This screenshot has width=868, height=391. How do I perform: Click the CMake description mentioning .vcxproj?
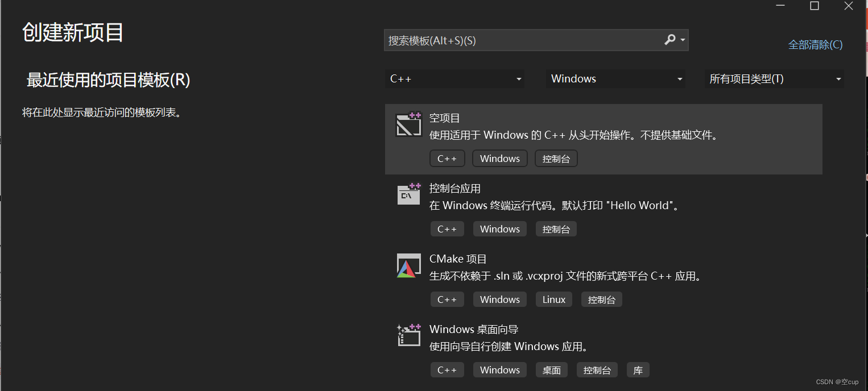coord(567,276)
